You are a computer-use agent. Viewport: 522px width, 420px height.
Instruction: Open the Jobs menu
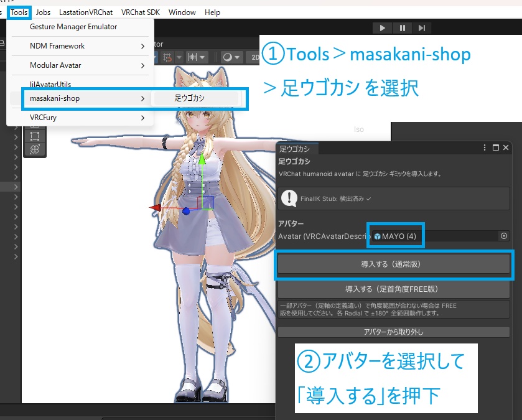pos(43,12)
